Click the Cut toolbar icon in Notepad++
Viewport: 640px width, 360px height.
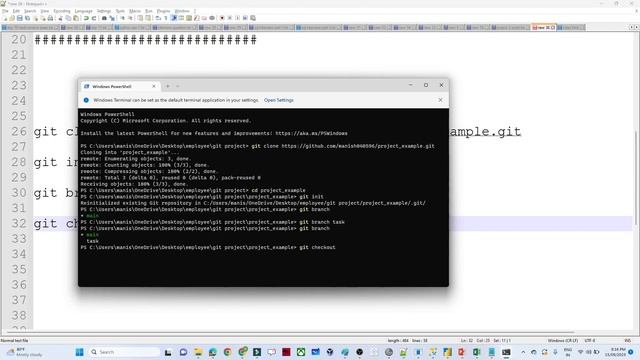pyautogui.click(x=60, y=18)
